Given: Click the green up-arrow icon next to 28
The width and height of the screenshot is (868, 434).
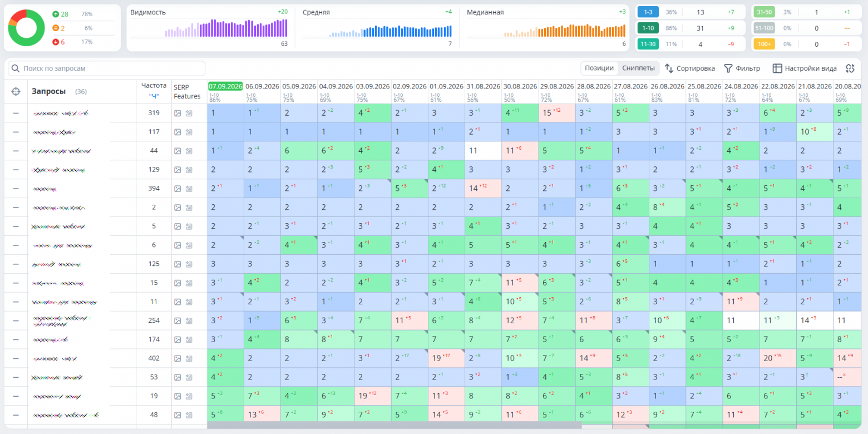Looking at the screenshot, I should (56, 14).
